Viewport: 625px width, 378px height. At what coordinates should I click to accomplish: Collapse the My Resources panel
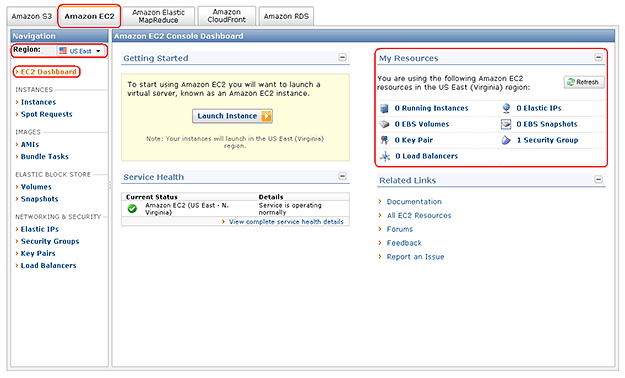click(x=598, y=57)
